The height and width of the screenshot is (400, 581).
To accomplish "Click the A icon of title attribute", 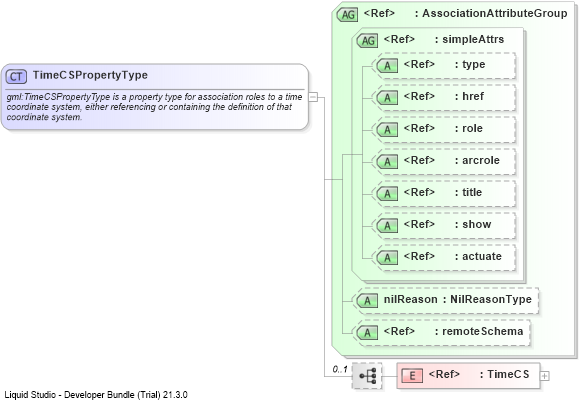I will click(x=388, y=194).
